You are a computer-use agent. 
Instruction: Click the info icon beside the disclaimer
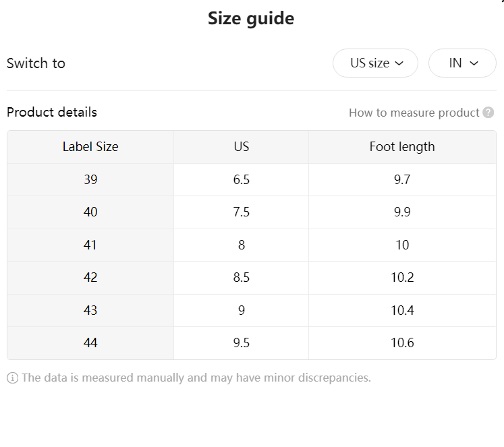tap(13, 378)
